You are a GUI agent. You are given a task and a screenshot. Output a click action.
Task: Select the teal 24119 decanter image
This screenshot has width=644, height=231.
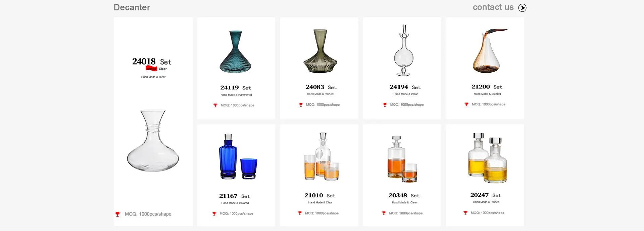[x=236, y=51]
